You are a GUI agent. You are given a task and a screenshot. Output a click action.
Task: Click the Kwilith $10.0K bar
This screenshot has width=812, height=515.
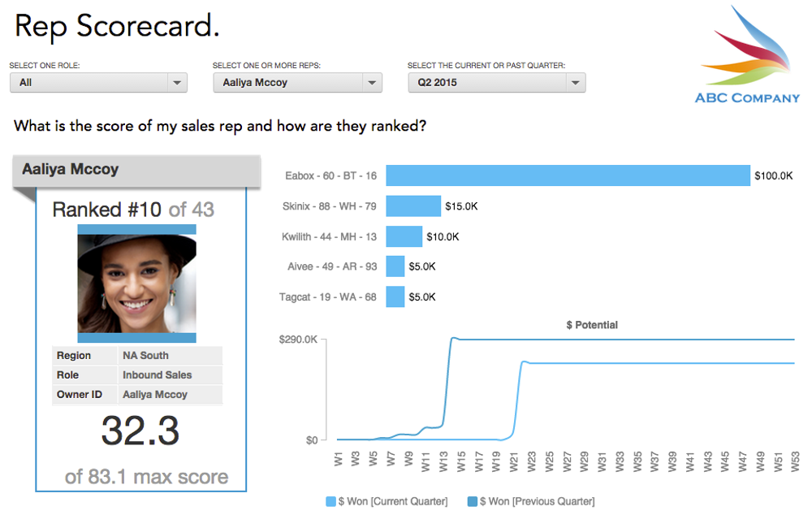click(x=404, y=236)
